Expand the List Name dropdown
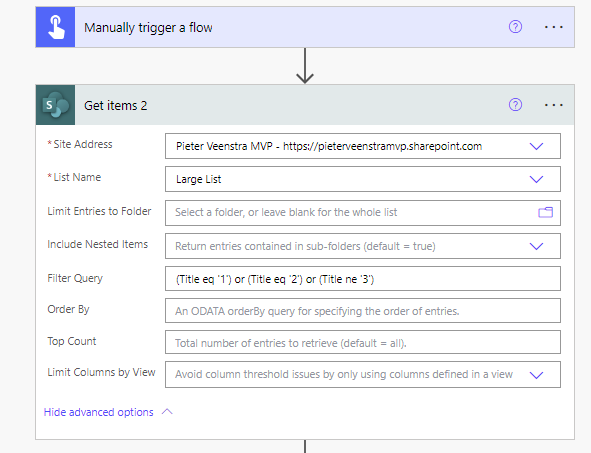 point(536,179)
